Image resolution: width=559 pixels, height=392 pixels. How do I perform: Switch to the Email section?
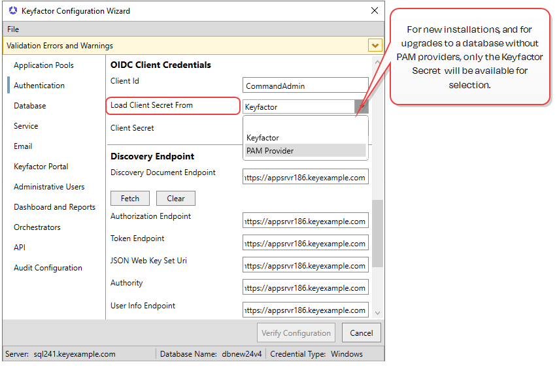(x=23, y=146)
